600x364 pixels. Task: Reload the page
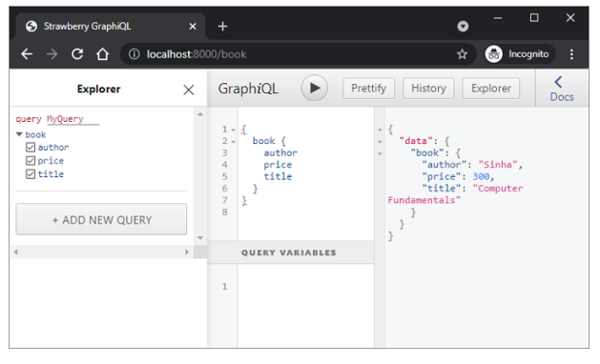pos(77,54)
